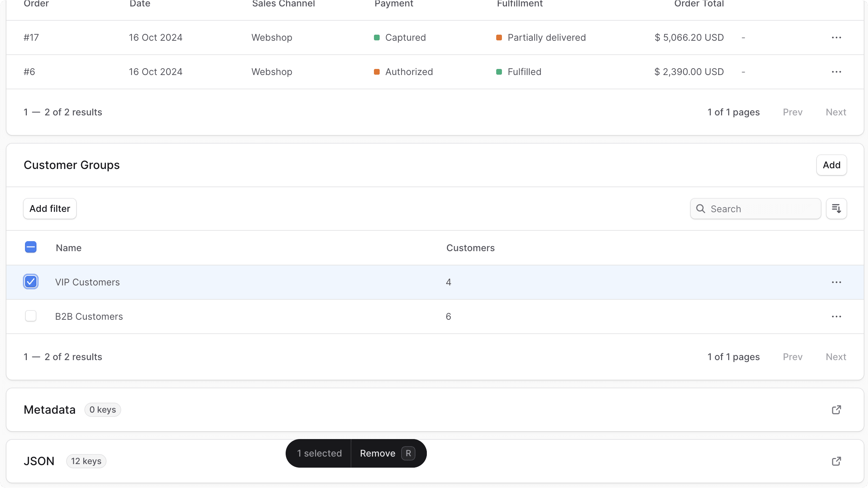Click Add in the Customer Groups section
Viewport: 868px width, 488px height.
click(832, 165)
